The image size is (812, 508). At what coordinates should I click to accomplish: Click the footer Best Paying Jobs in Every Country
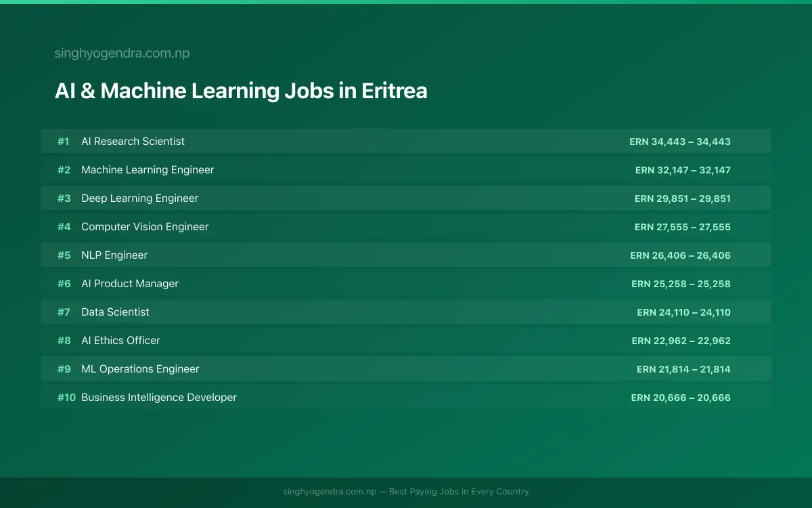(459, 492)
